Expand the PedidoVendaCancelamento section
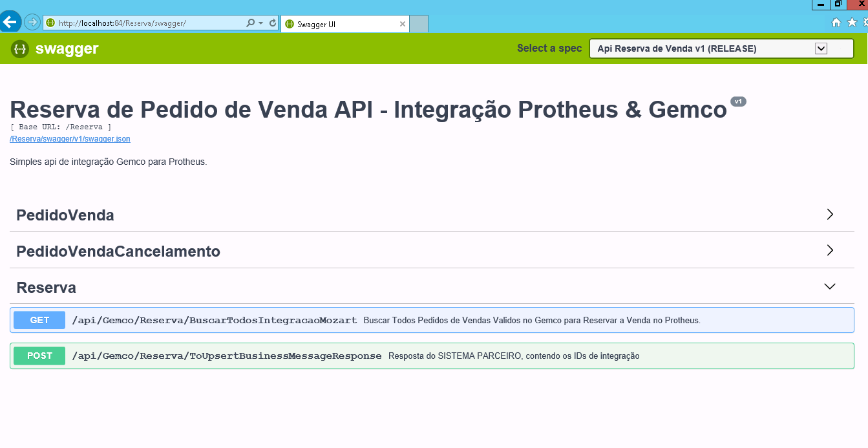Viewport: 868px width, 448px height. (432, 251)
